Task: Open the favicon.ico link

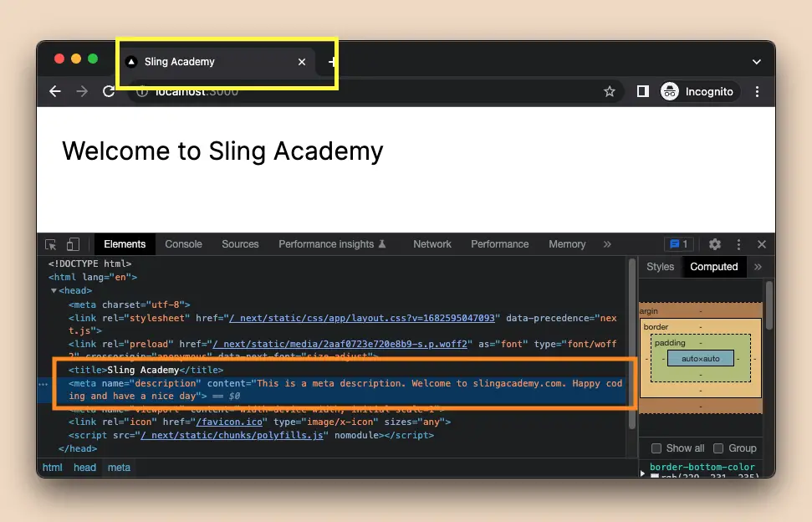Action: (229, 422)
